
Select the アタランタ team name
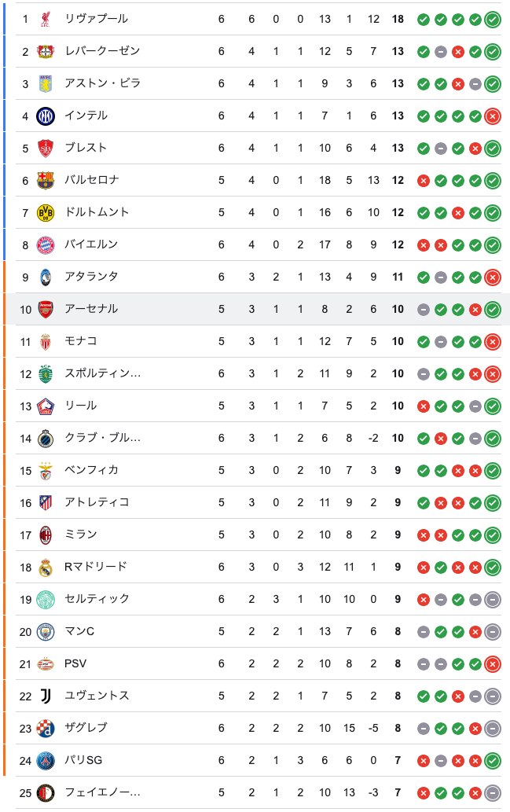click(91, 277)
